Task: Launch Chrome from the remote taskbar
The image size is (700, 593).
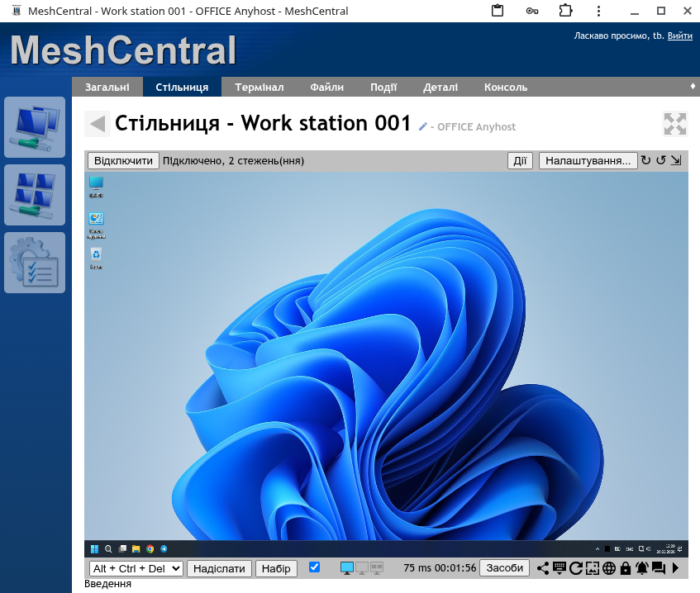Action: [x=150, y=549]
